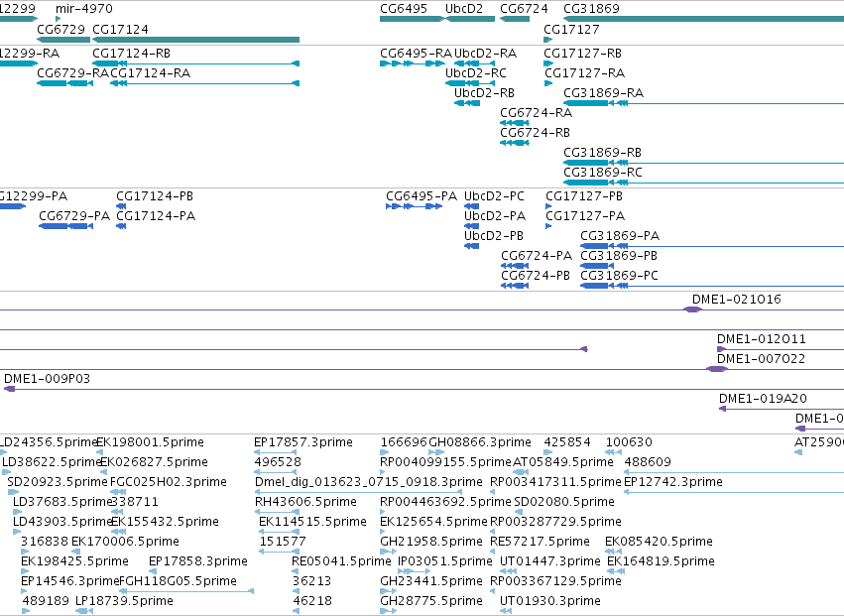Viewport: 844px width, 616px height.
Task: Select transcript UbcD2-RA label
Action: (x=486, y=54)
